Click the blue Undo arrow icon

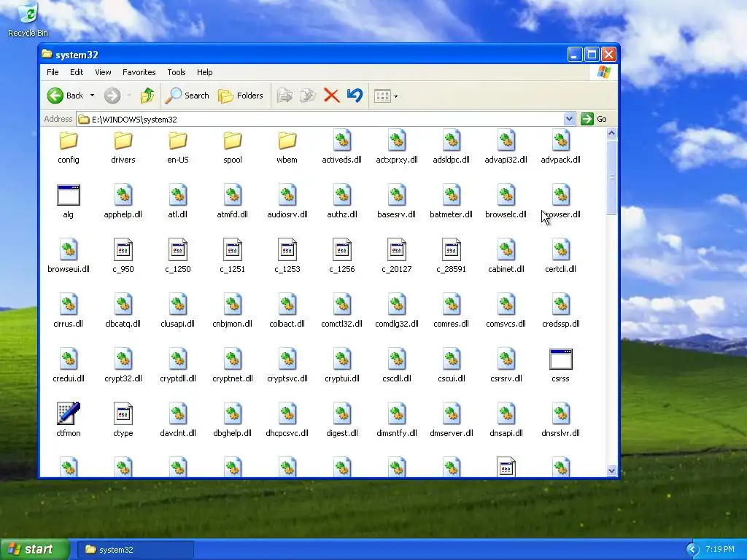coord(355,96)
